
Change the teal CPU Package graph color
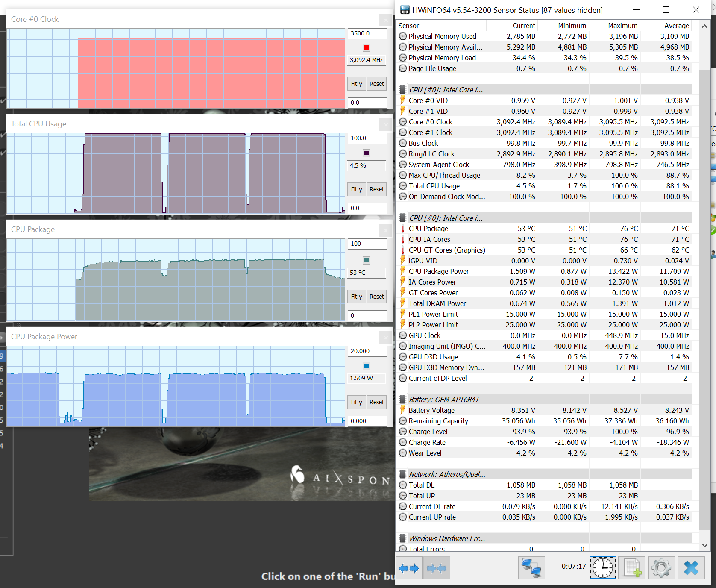click(x=367, y=260)
